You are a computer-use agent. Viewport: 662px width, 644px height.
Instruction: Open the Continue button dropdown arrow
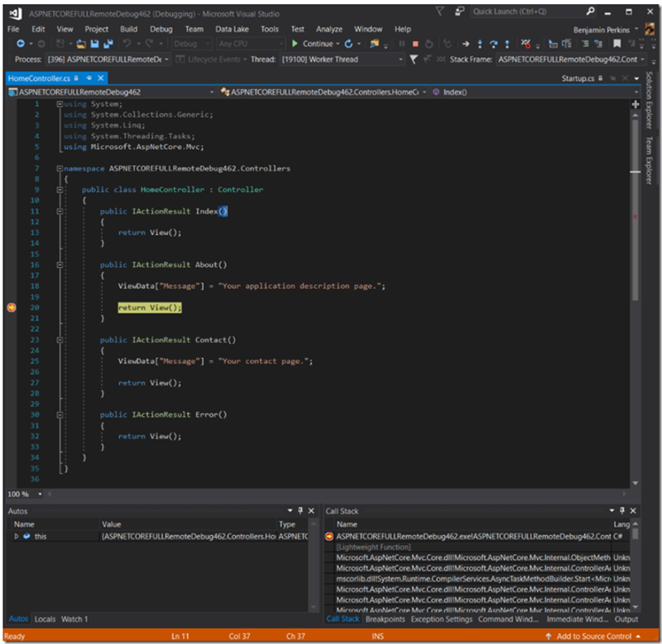pos(338,44)
